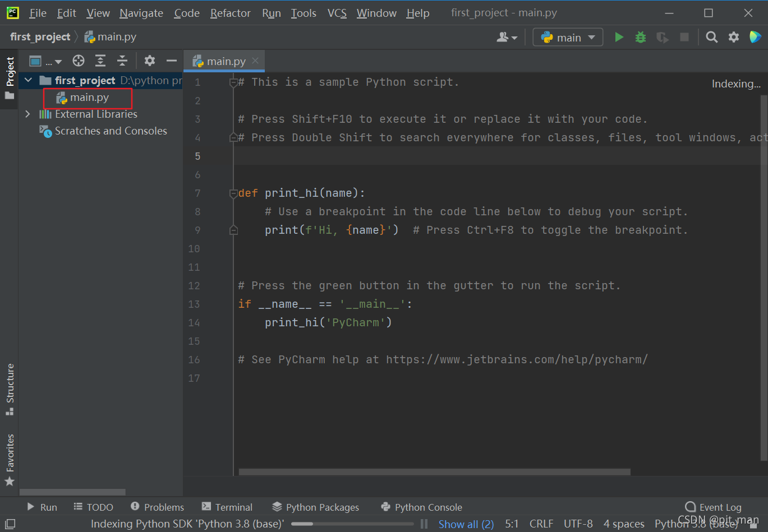Click fold end marker at line 9
The image size is (768, 532).
pyautogui.click(x=233, y=230)
